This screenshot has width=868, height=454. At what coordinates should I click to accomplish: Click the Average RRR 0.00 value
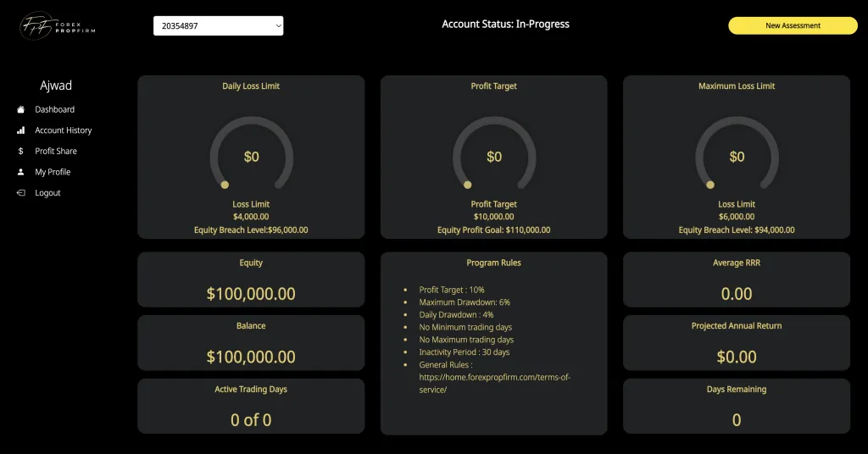[737, 294]
